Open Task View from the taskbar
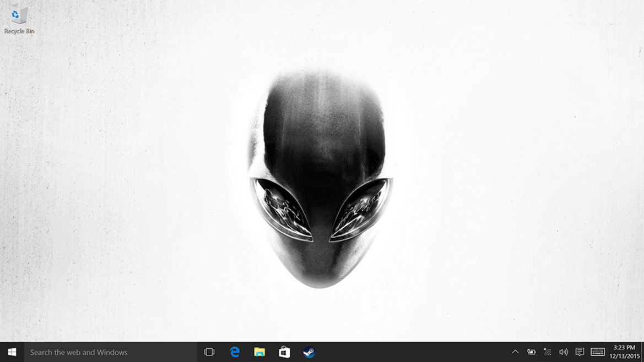The image size is (644, 362). pyautogui.click(x=209, y=352)
